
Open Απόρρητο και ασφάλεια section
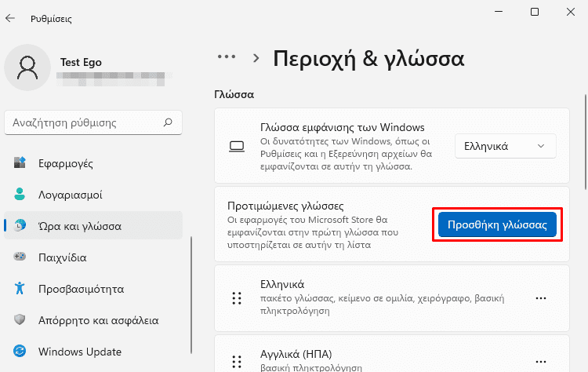click(x=93, y=320)
